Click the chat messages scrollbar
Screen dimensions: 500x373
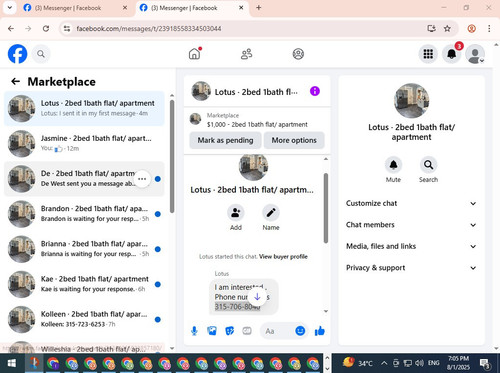326,208
